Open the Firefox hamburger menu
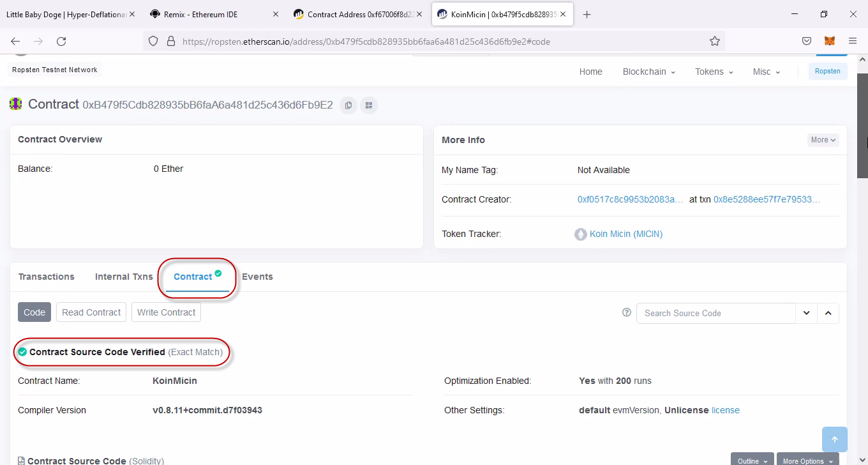This screenshot has width=868, height=465. [x=852, y=41]
